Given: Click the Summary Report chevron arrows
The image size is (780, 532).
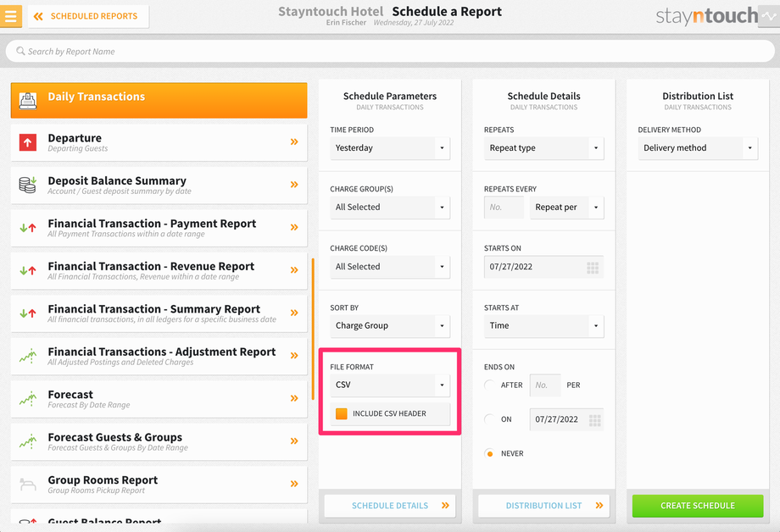Looking at the screenshot, I should [294, 313].
